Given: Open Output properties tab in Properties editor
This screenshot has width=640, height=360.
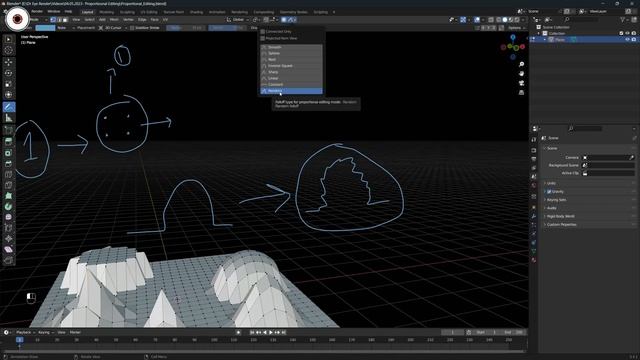Looking at the screenshot, I should 534,159.
